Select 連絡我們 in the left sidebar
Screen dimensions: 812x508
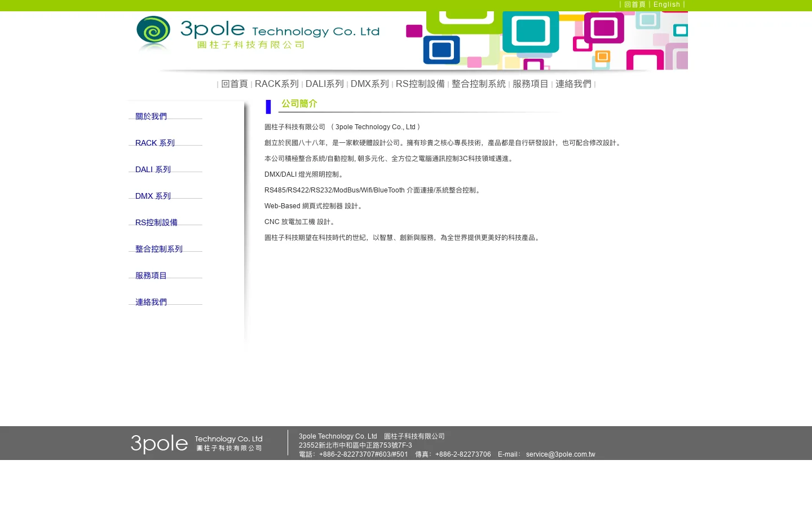151,302
